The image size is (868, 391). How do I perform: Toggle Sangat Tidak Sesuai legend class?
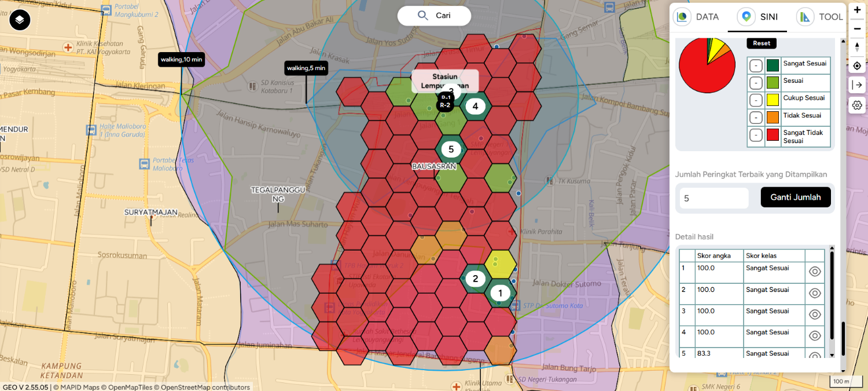click(755, 135)
